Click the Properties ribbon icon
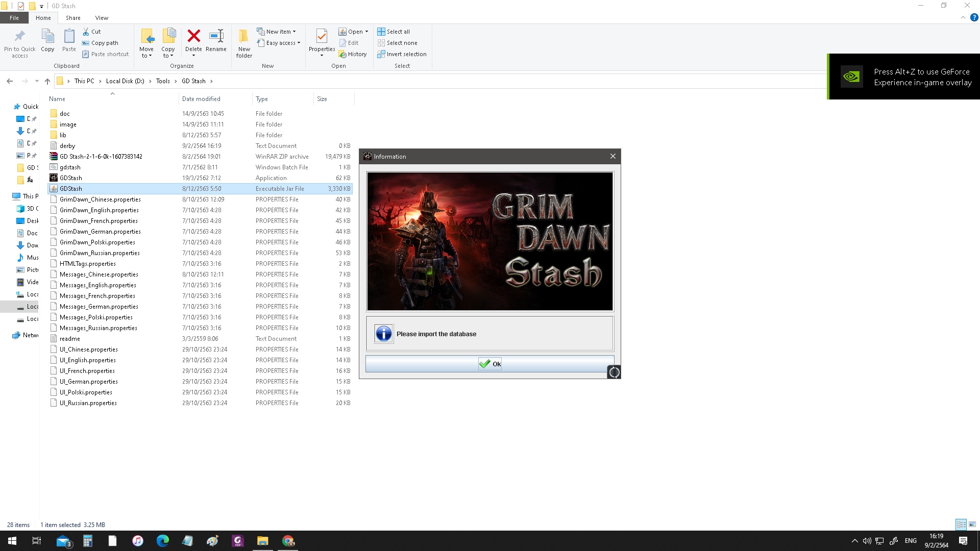This screenshot has width=980, height=551. point(322,37)
